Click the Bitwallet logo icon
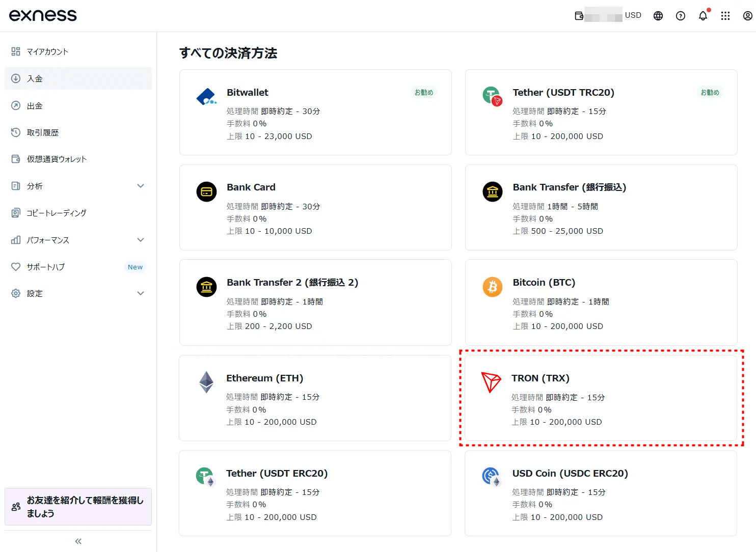 coord(206,96)
